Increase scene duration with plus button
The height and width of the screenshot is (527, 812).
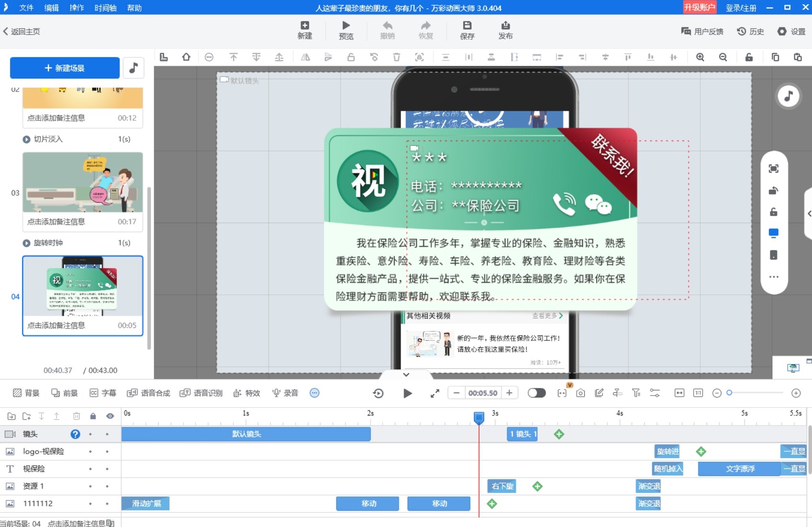click(510, 393)
